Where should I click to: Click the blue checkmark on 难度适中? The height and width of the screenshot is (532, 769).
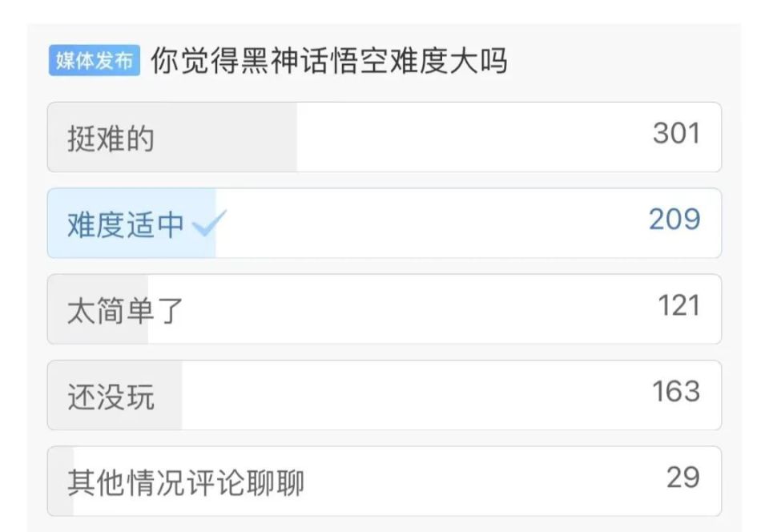coord(207,224)
